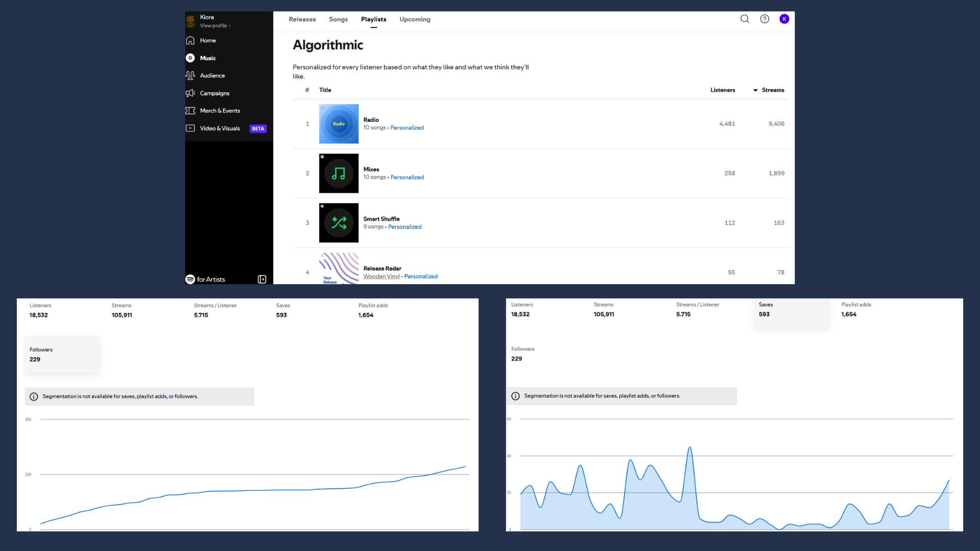Screen dimensions: 980x551
Task: Open Merch & Events ticket icon
Action: pos(190,111)
